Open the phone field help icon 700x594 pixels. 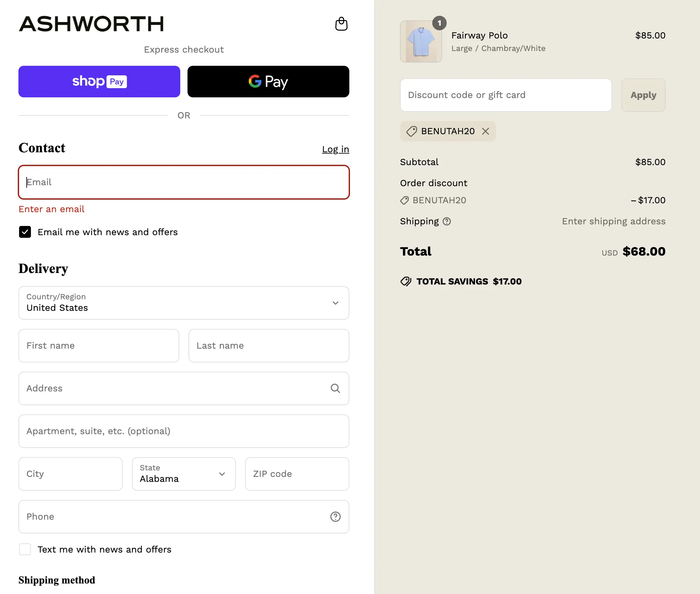[335, 517]
